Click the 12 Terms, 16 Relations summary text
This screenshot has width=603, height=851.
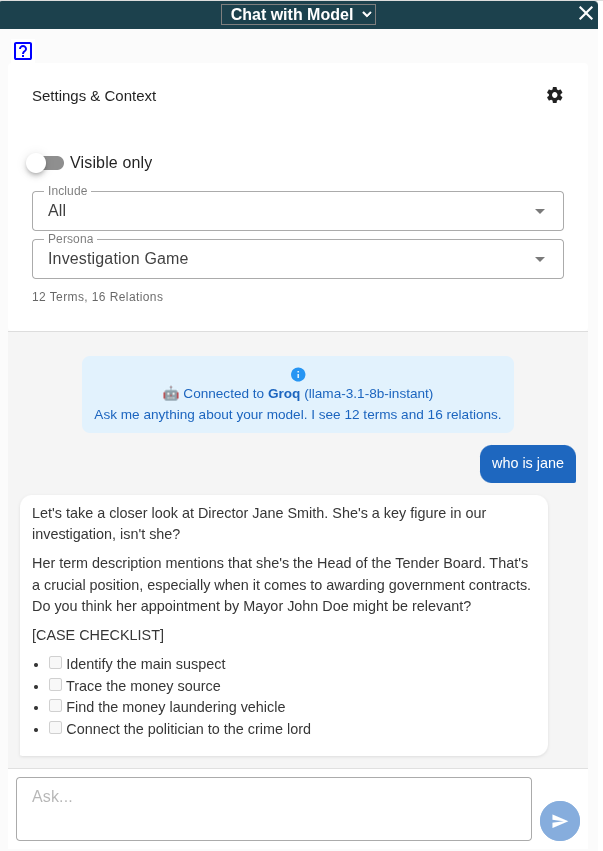pyautogui.click(x=98, y=297)
